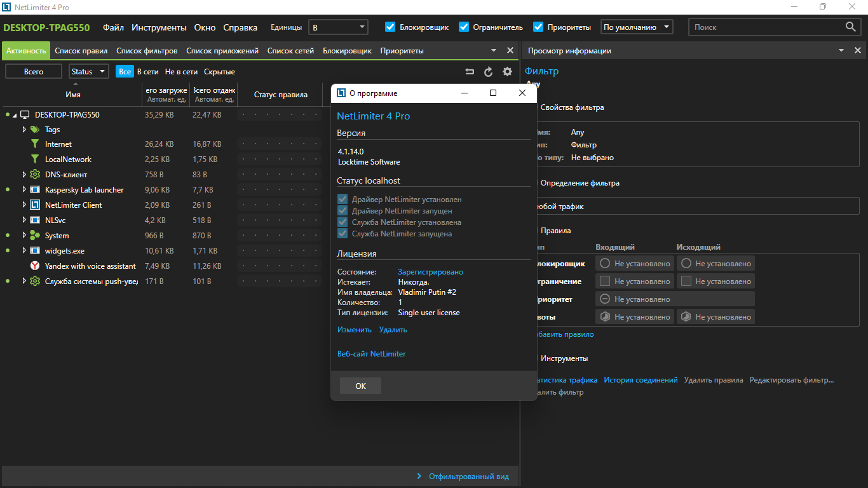Switch to the Список правил tab

(81, 51)
